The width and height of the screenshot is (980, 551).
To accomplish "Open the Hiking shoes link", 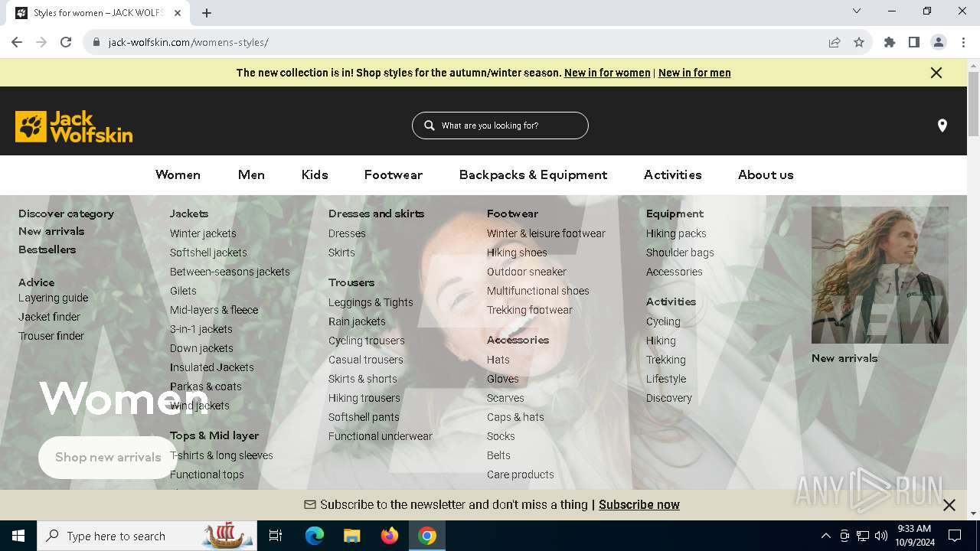I will point(517,253).
